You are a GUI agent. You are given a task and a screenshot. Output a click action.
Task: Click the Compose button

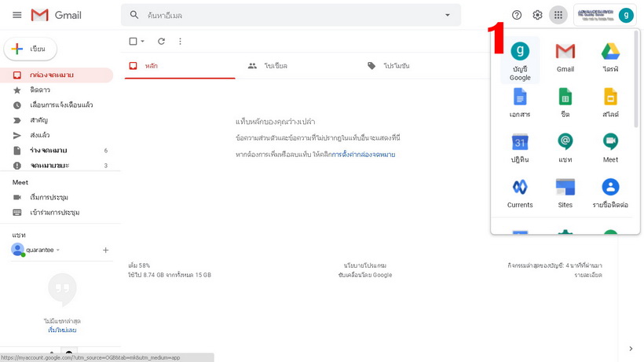[31, 49]
